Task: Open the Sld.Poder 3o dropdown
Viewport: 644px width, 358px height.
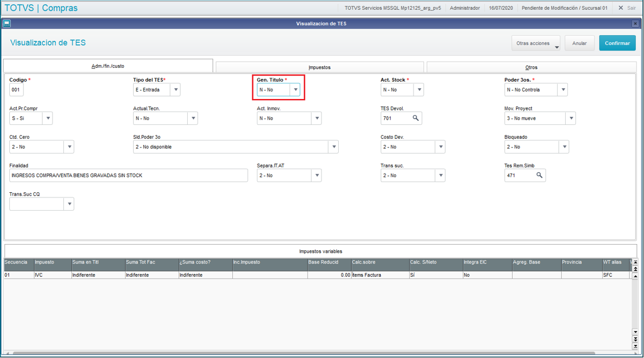Action: point(334,147)
